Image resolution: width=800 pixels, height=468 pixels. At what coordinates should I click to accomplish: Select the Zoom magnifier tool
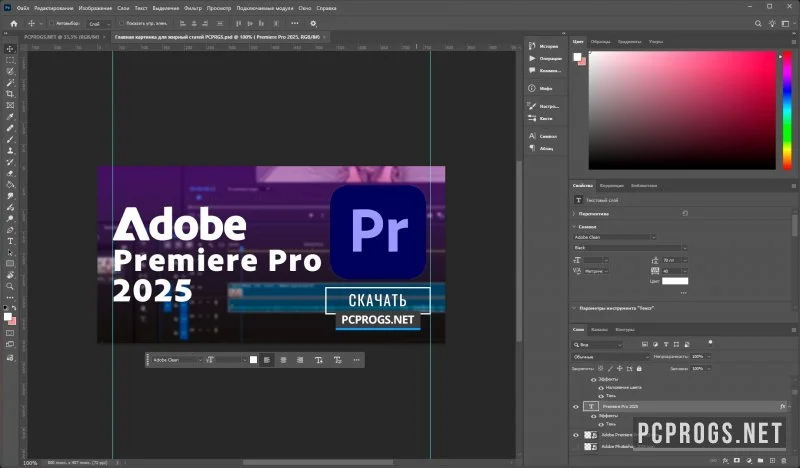[x=10, y=286]
